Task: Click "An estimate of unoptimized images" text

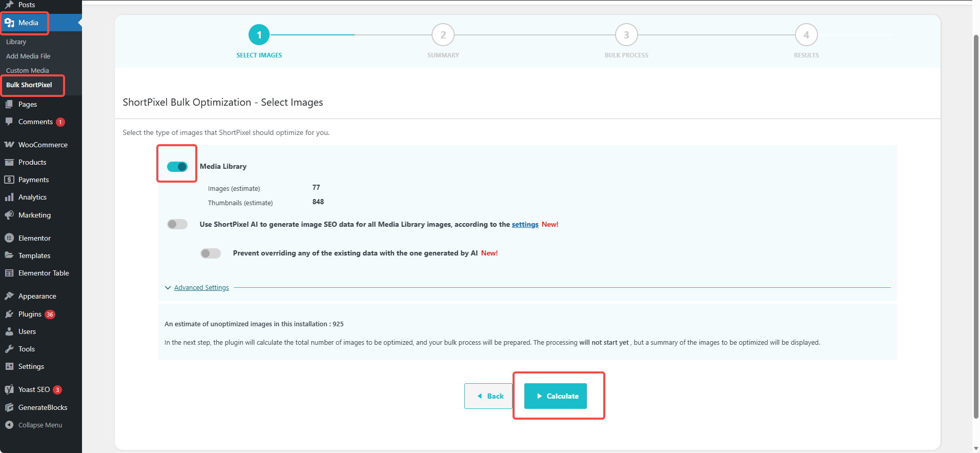Action: pyautogui.click(x=254, y=324)
